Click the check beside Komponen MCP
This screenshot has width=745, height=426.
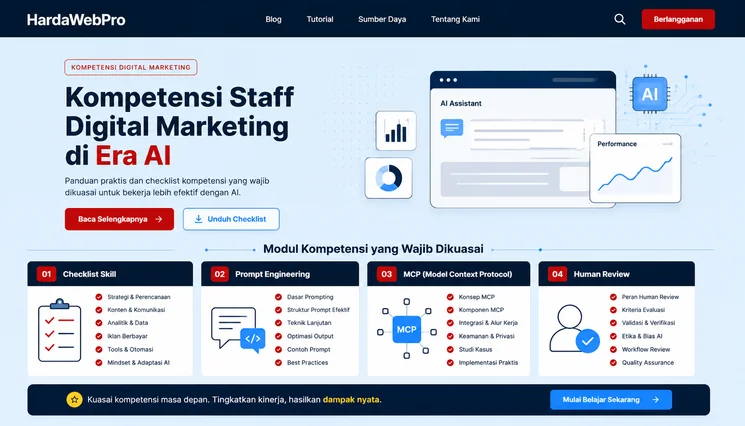(x=450, y=310)
